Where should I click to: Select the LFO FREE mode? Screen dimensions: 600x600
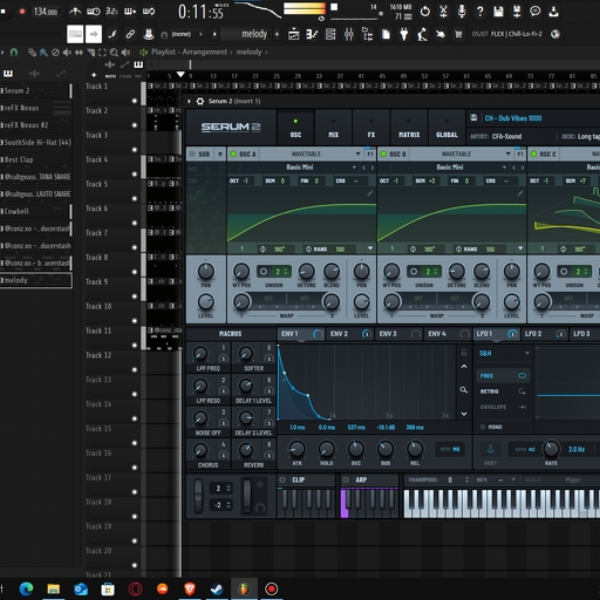[x=502, y=376]
